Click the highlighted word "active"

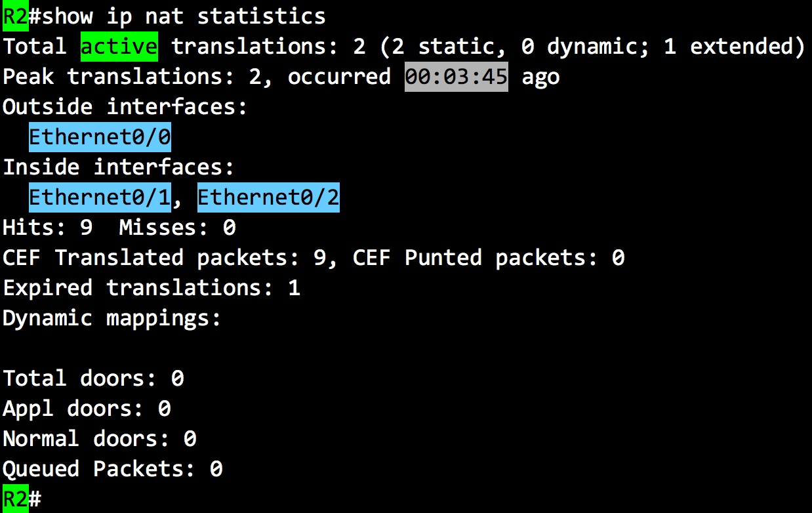coord(119,47)
